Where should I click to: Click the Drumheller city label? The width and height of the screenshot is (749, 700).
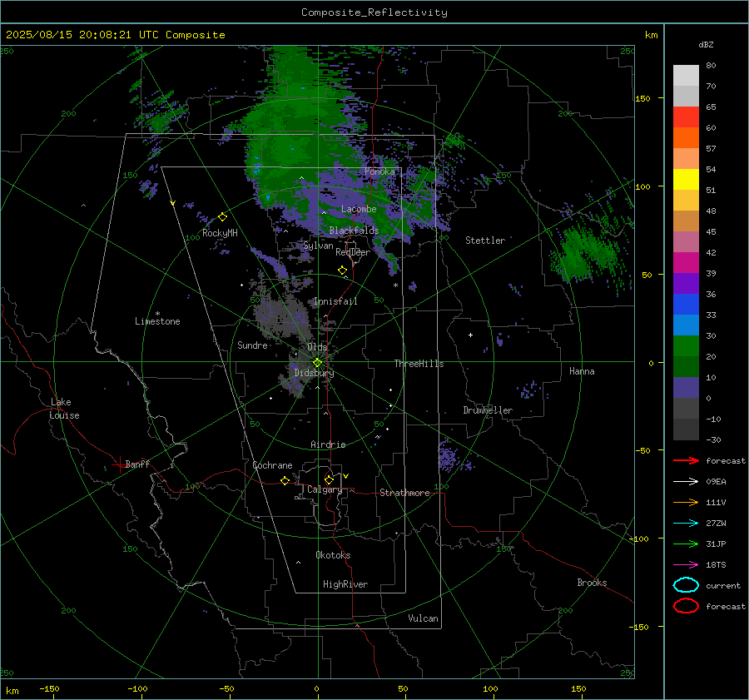[488, 410]
